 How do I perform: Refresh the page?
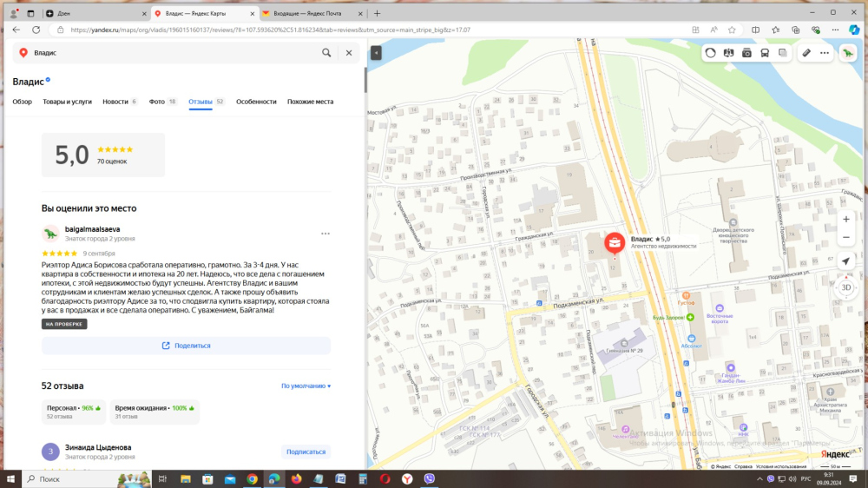[36, 30]
